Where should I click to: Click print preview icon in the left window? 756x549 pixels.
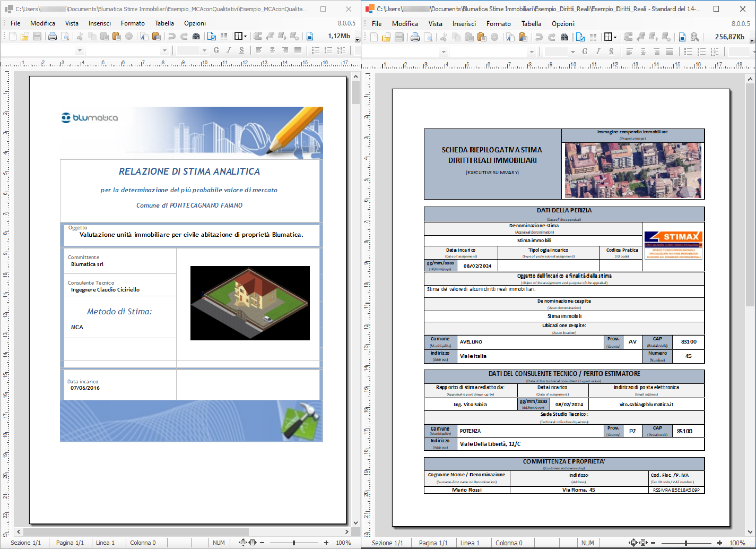(65, 36)
